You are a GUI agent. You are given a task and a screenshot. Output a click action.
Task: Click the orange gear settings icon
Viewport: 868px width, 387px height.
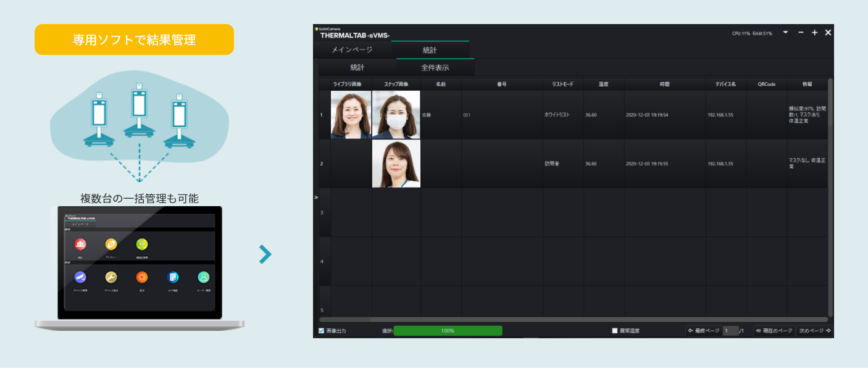[142, 277]
